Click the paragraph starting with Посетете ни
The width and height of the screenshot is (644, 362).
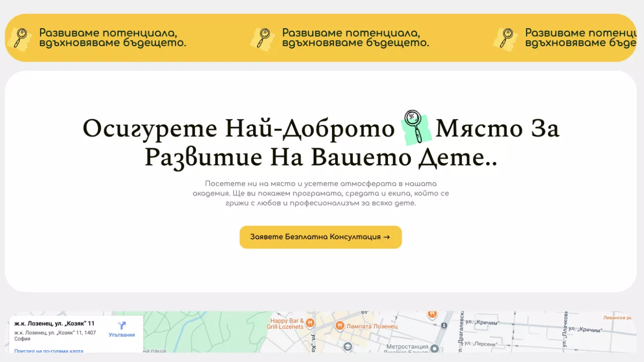pos(321,193)
